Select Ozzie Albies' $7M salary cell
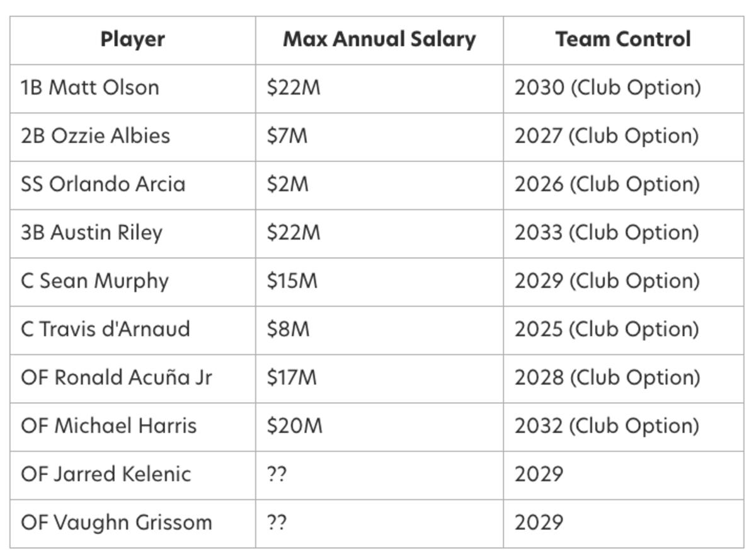This screenshot has height=559, width=756. click(287, 136)
